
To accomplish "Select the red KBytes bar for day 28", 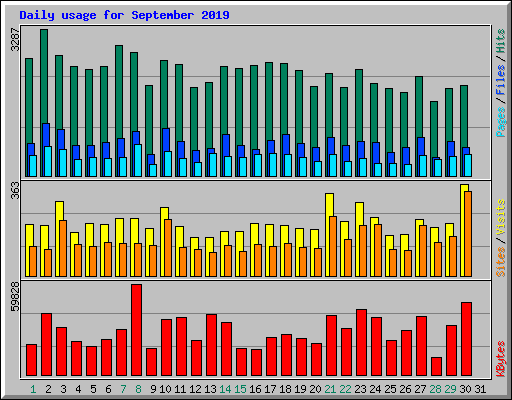I will (436, 367).
